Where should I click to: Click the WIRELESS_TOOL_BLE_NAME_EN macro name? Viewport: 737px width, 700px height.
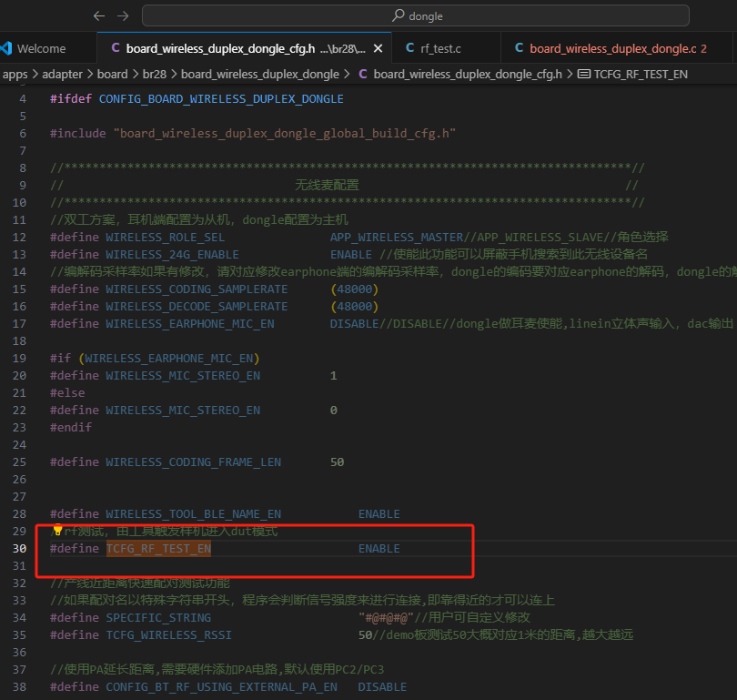click(x=193, y=513)
